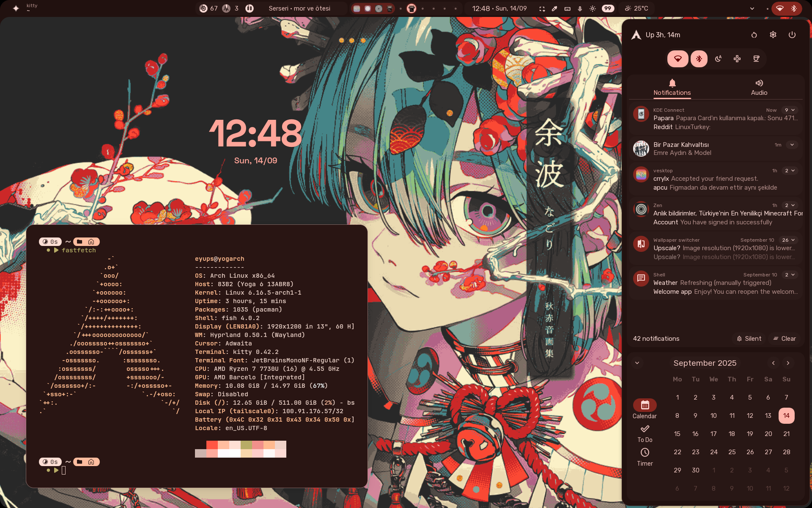Click the brightness sun icon in bar
The width and height of the screenshot is (812, 508).
point(593,8)
